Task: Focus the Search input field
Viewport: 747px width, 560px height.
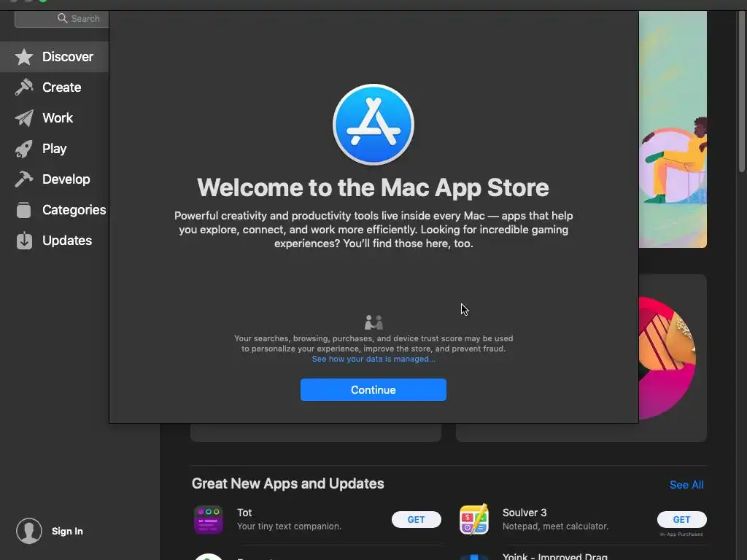Action: pyautogui.click(x=62, y=18)
